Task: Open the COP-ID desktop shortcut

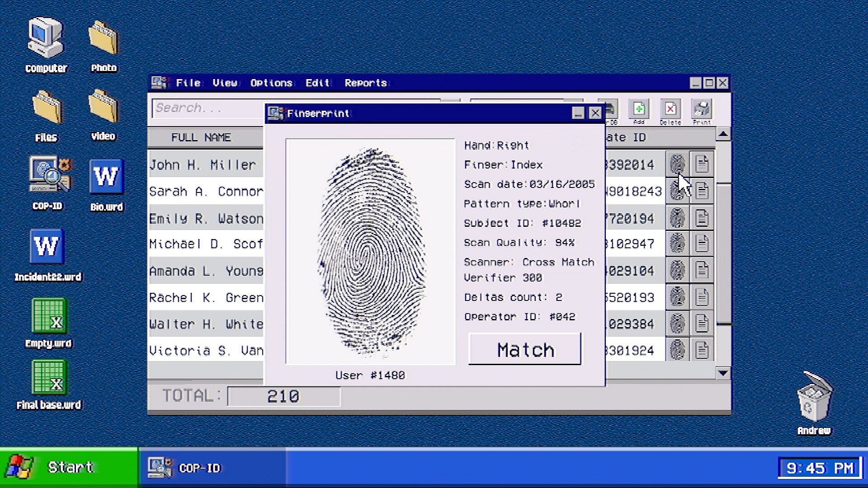Action: pyautogui.click(x=47, y=183)
